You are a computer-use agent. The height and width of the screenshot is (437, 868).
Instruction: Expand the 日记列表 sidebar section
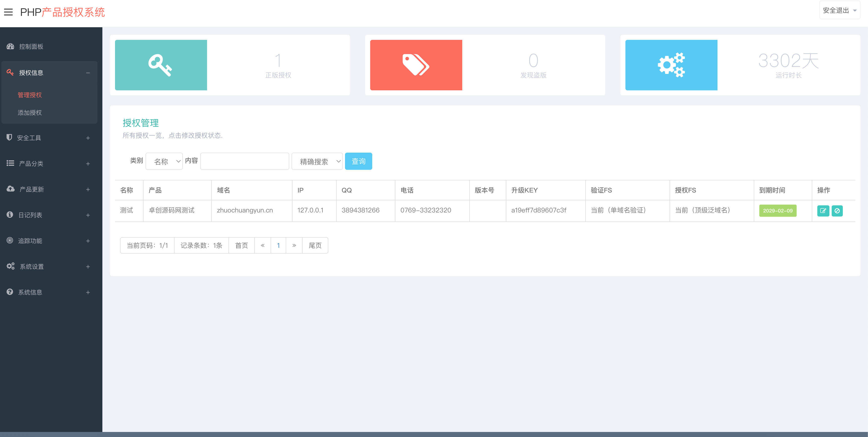(x=88, y=215)
